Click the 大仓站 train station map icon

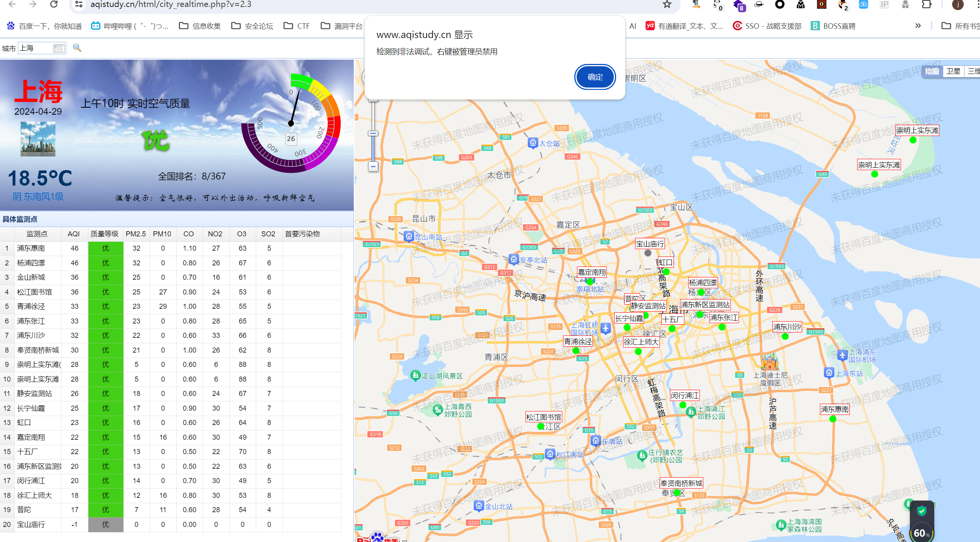point(533,143)
